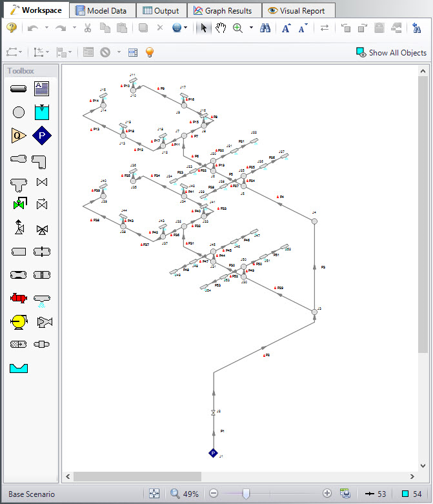Open the Graph Results tab

(224, 10)
